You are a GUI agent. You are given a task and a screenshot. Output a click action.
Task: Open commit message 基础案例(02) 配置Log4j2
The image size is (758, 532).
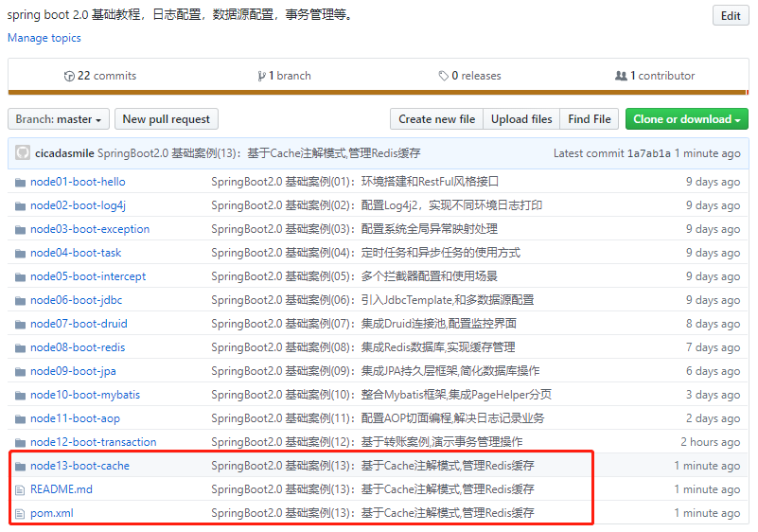(x=377, y=205)
